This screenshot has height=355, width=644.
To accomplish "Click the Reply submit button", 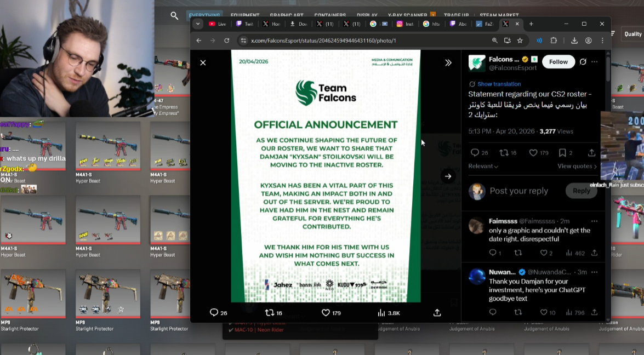I will [x=581, y=191].
